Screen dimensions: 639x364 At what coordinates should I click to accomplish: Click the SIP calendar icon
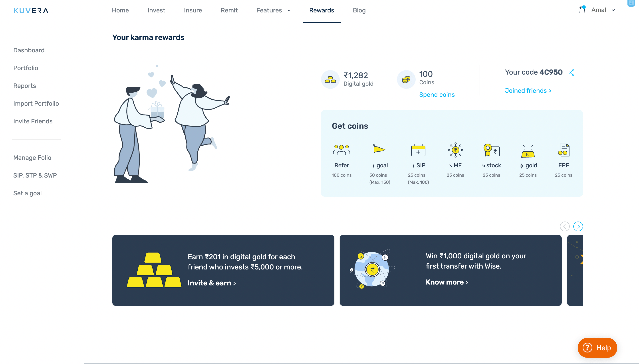tap(418, 150)
